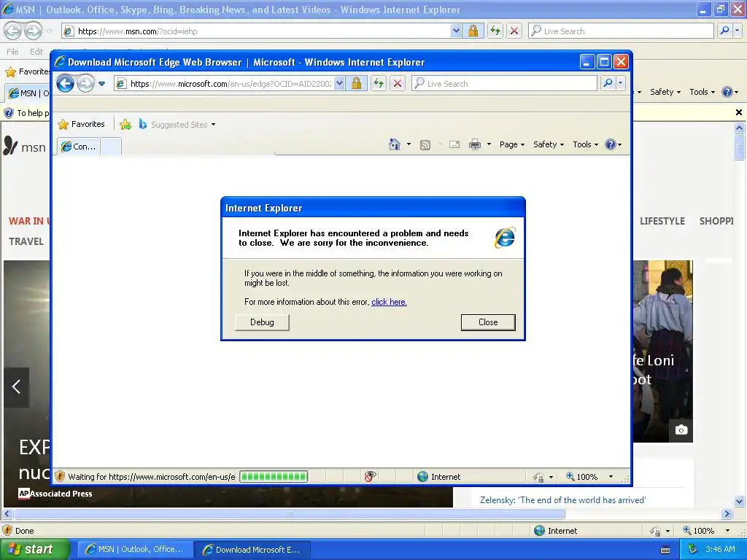Open Suggested Sites dropdown

pos(177,124)
